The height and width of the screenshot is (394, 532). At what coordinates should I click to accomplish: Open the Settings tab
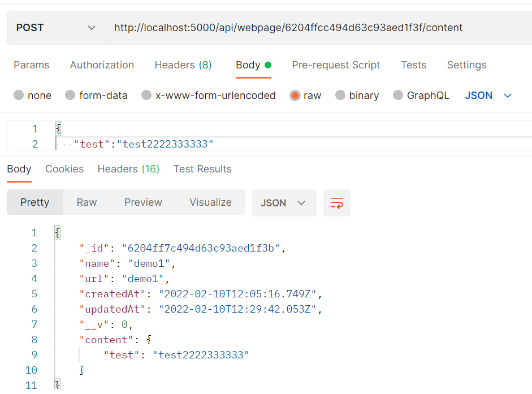click(x=466, y=65)
